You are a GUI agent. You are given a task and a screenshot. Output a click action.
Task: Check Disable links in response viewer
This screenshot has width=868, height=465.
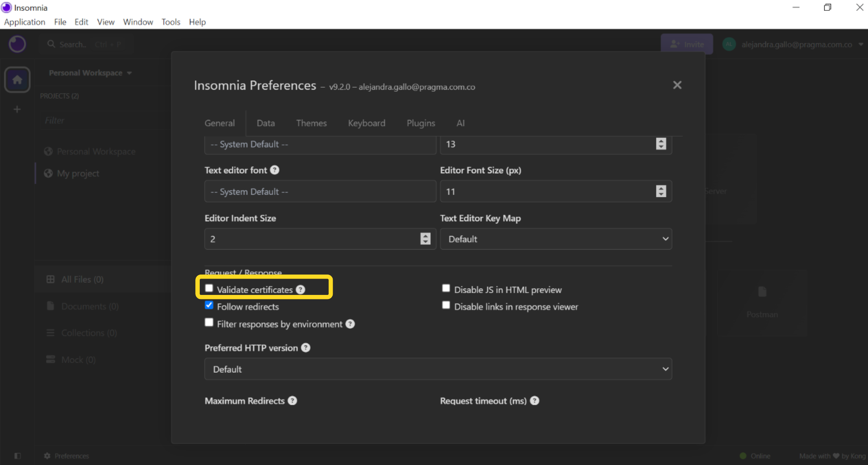(x=446, y=305)
